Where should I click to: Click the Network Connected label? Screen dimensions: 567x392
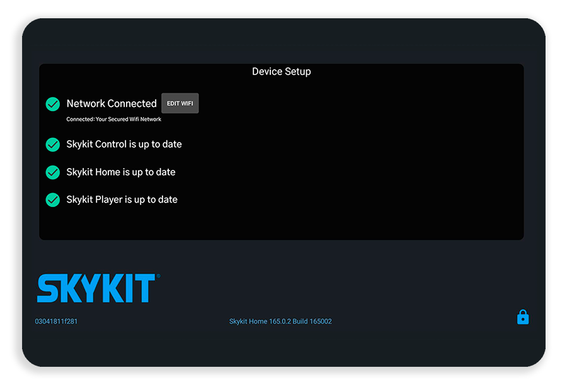[x=112, y=104]
